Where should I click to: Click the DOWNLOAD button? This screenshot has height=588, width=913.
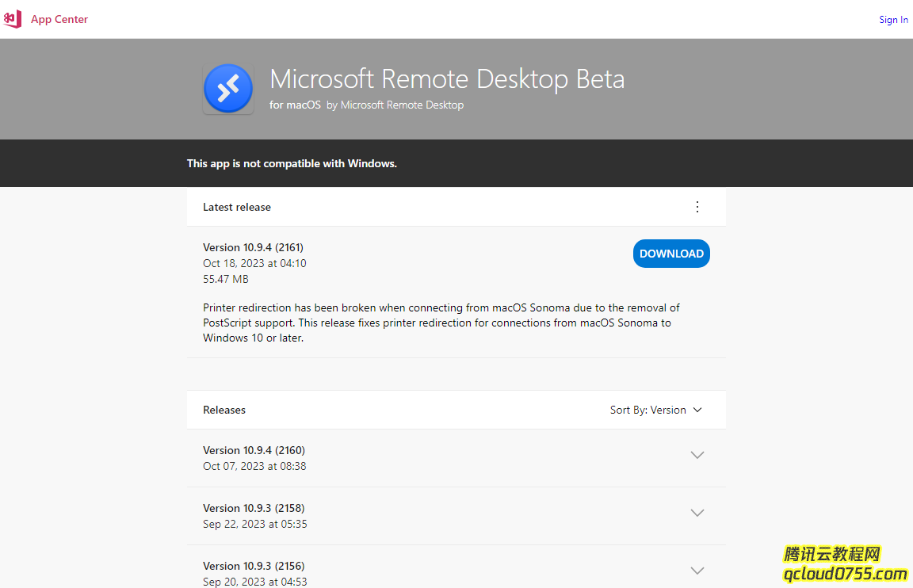click(671, 254)
